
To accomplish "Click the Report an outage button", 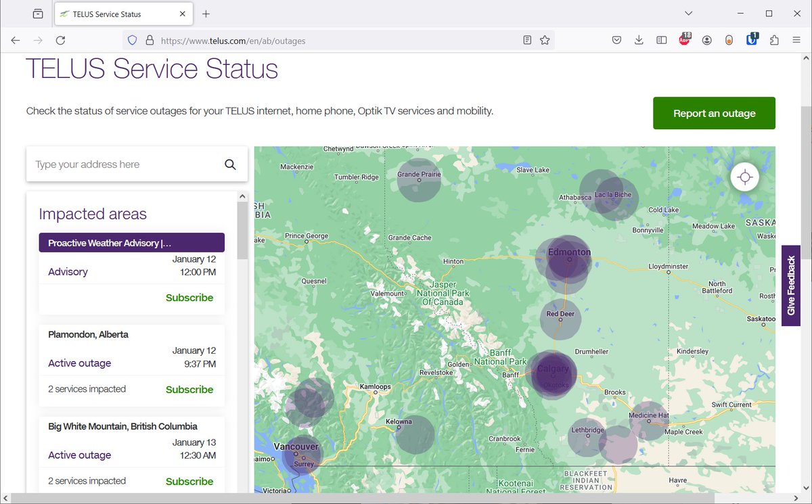I will 714,113.
